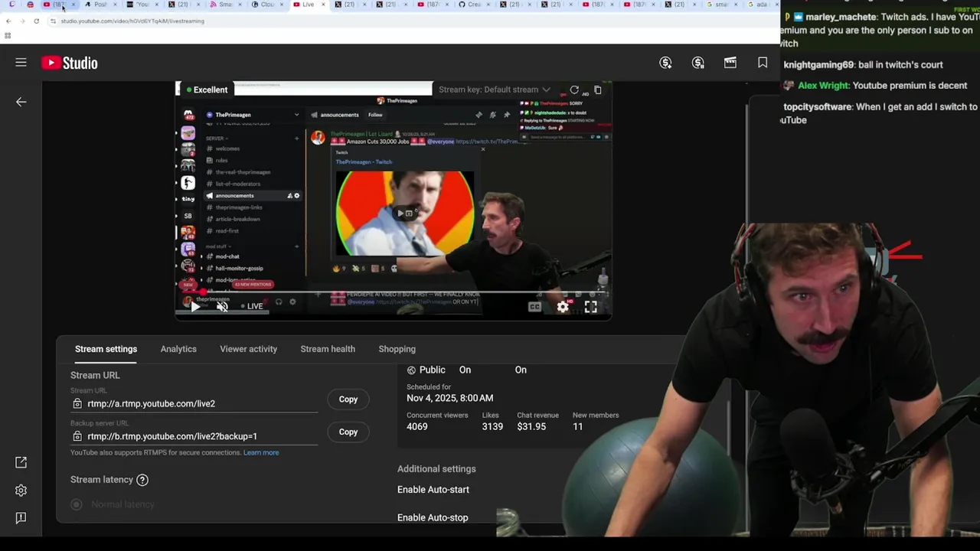980x551 pixels.
Task: Click the Stream URL rtmp://a field
Action: point(194,403)
